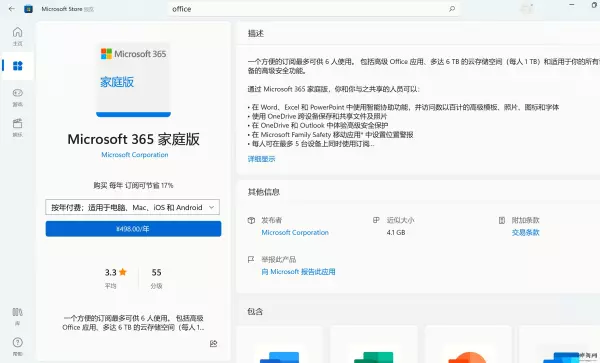Click 购买 每年 订阅可节省 17% text
Screen dimensions: 600x363
(133, 186)
